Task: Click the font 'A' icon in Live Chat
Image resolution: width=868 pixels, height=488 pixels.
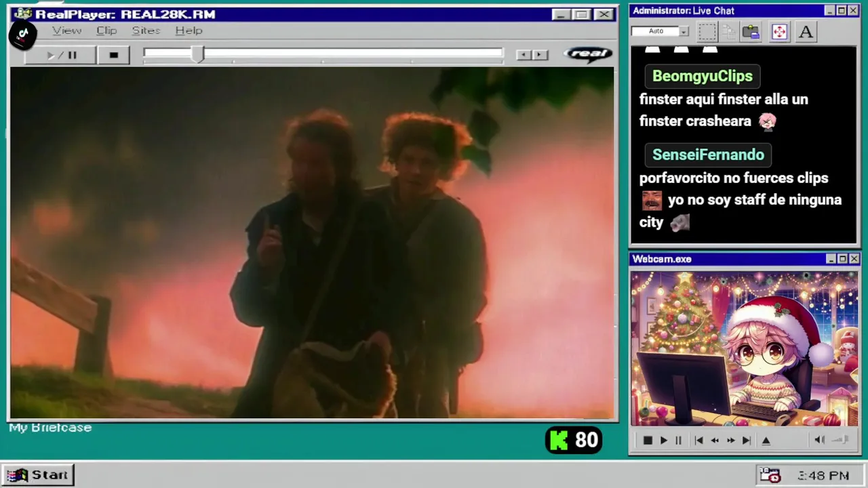Action: 806,31
